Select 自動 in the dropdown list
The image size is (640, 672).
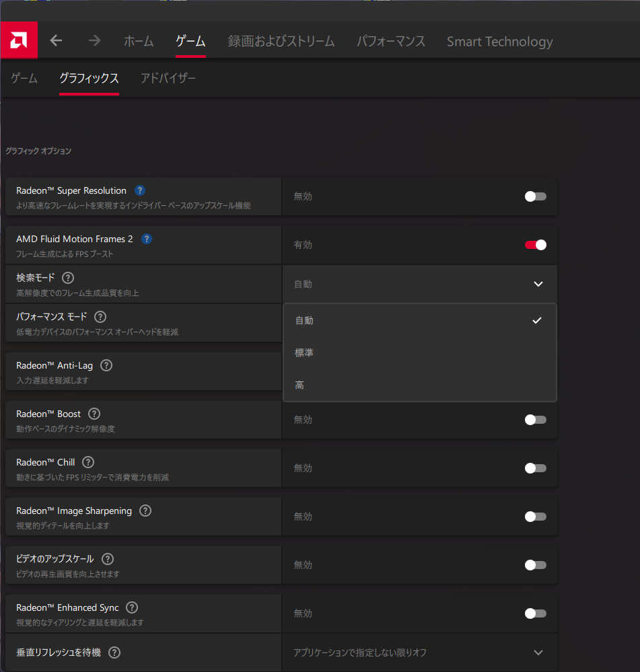(420, 320)
